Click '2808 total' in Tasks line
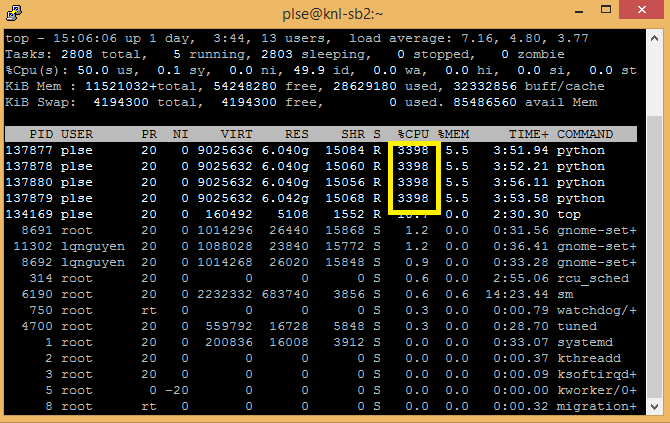Viewport: 670px width, 423px height. [104, 54]
